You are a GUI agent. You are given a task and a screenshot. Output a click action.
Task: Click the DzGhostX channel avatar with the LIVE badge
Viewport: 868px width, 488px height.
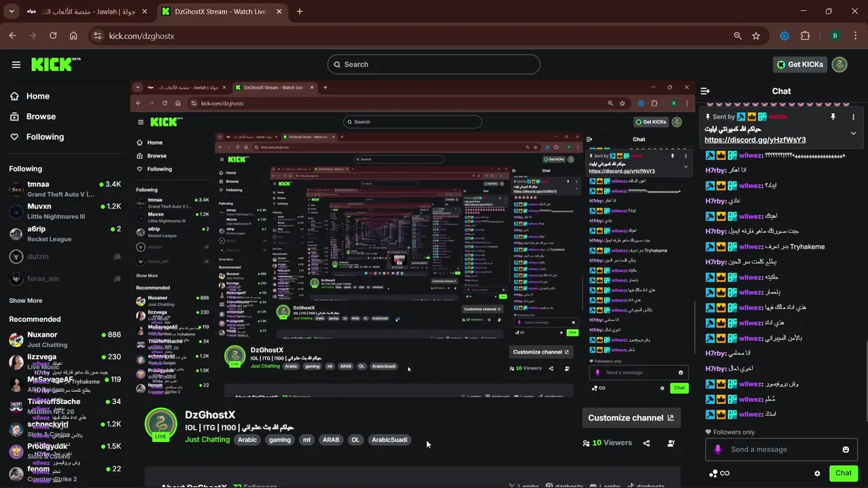coord(161,425)
